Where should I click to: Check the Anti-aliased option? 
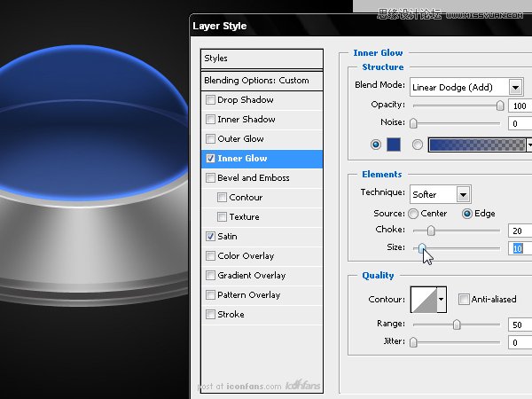[x=464, y=300]
